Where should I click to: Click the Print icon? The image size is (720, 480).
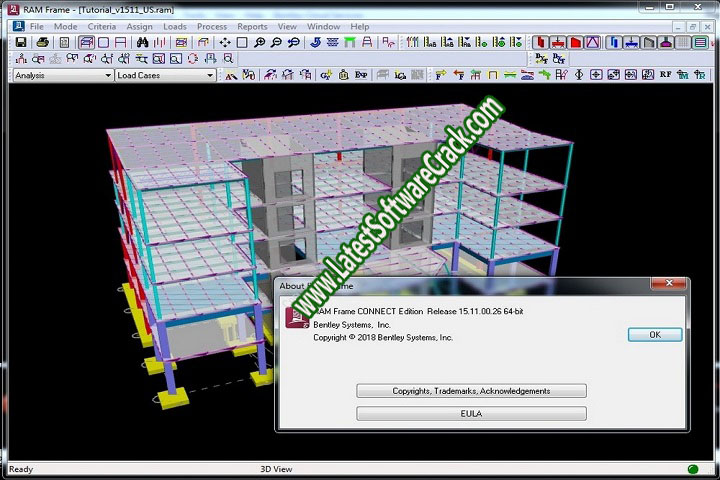tap(43, 43)
